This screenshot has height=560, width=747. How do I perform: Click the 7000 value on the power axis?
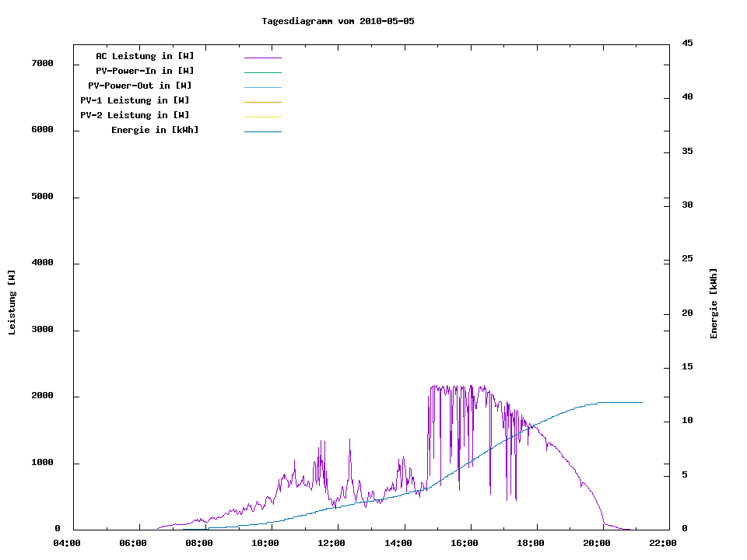coord(42,63)
